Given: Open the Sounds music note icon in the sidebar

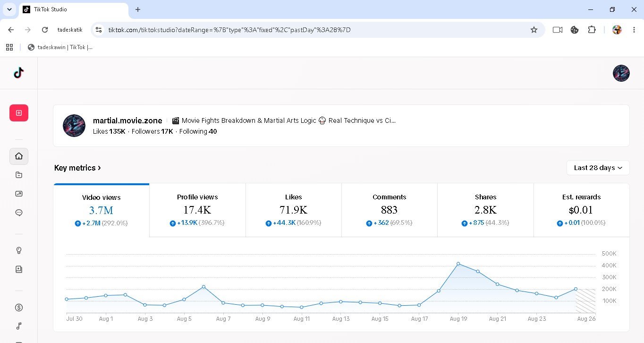Looking at the screenshot, I should (19, 326).
